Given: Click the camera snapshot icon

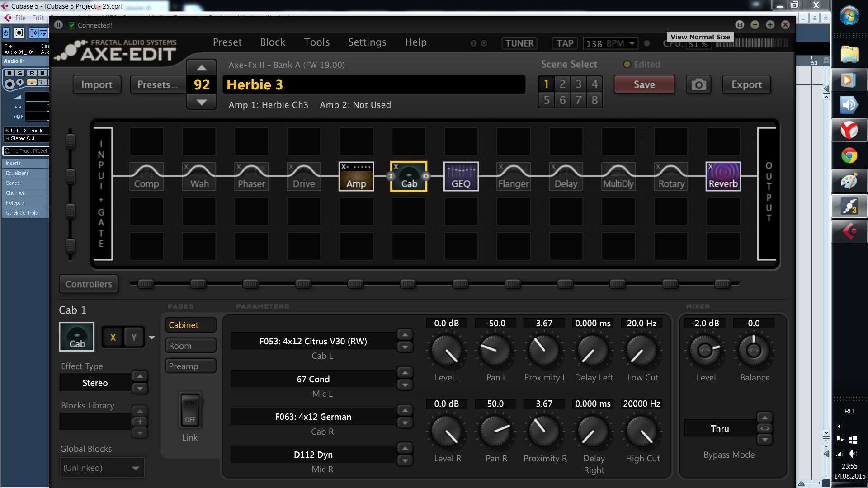Looking at the screenshot, I should (698, 84).
